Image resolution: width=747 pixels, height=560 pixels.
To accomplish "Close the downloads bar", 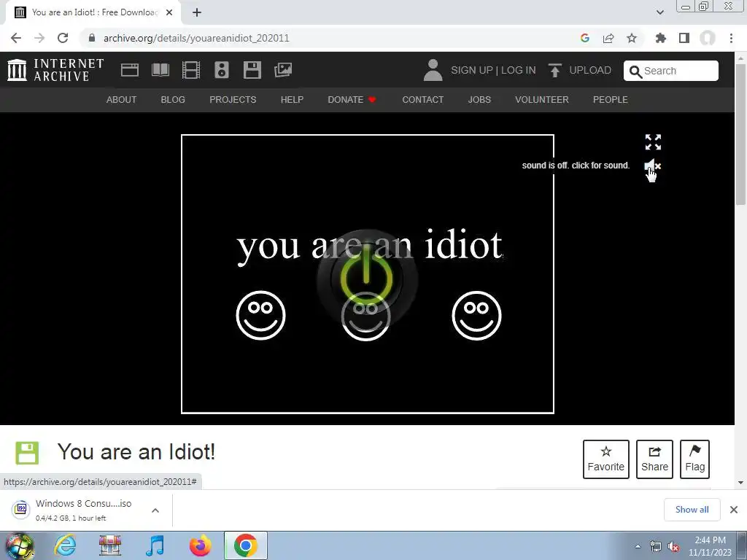I will click(x=734, y=510).
